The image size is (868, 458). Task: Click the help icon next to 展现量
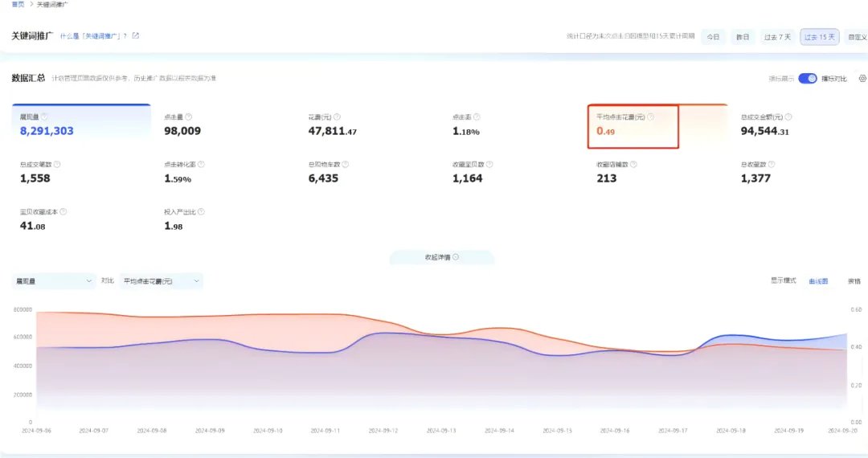44,117
